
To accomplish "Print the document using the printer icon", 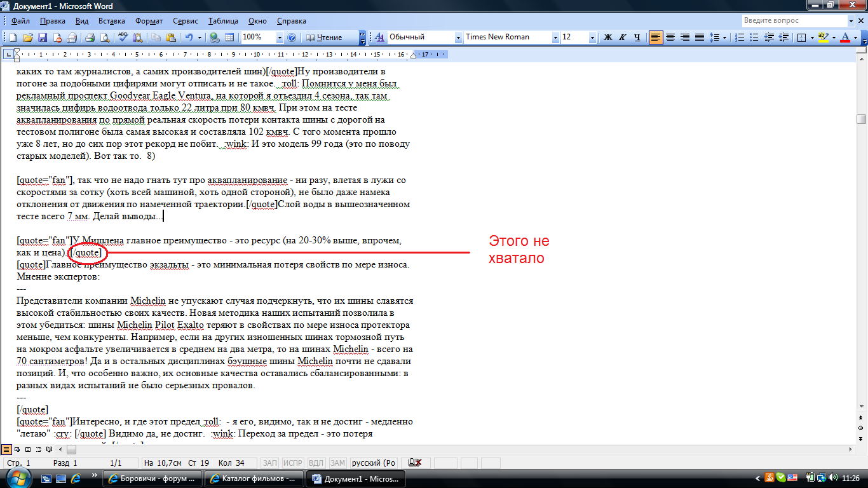I will 90,37.
